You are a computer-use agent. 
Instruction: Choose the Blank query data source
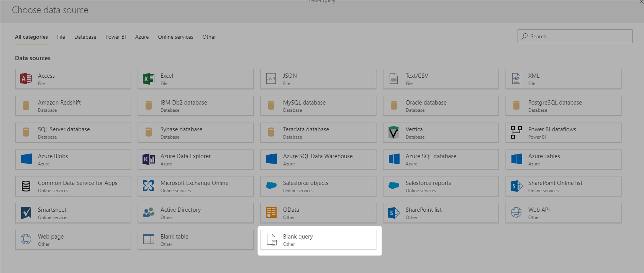coord(318,240)
